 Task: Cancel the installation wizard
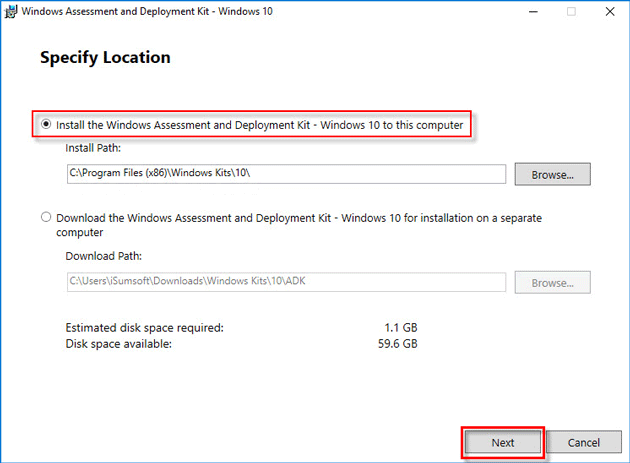pyautogui.click(x=583, y=442)
